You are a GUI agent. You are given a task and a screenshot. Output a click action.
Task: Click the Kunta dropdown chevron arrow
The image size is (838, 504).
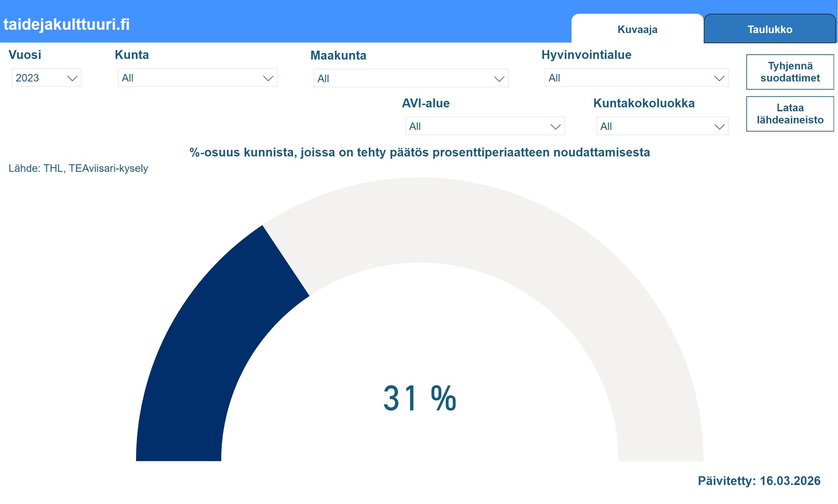[268, 78]
